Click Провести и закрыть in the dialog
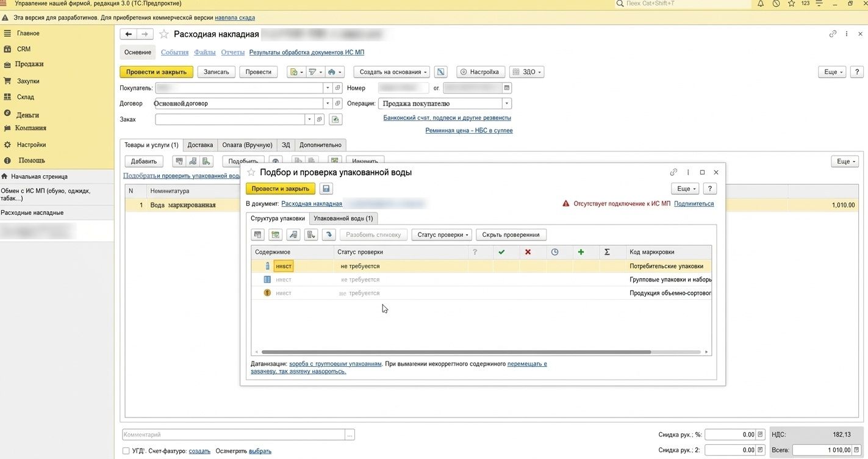This screenshot has width=868, height=459. [281, 189]
